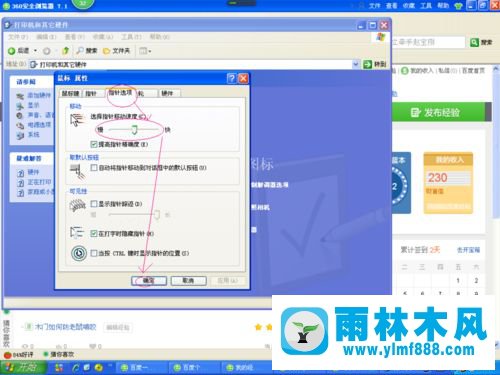This screenshot has width=500, height=375.
Task: Enable CTRL key show pointer location checkbox
Action: (94, 253)
